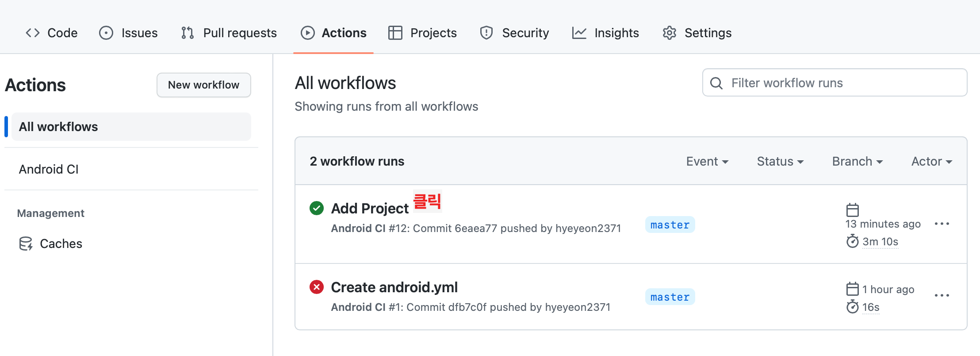Focus the Filter workflow runs field
This screenshot has height=356, width=980.
click(x=835, y=83)
